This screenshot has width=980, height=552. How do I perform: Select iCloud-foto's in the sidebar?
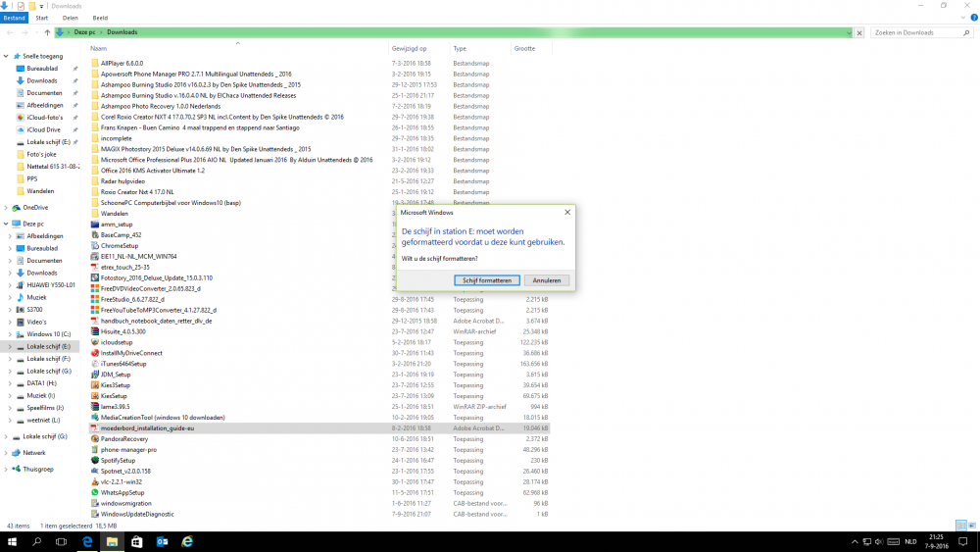44,118
